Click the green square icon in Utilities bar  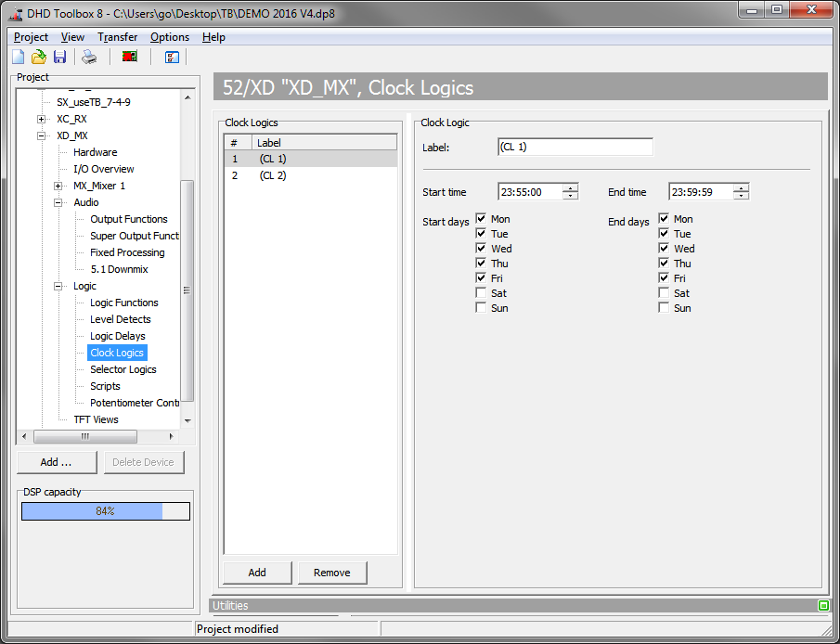pos(823,606)
